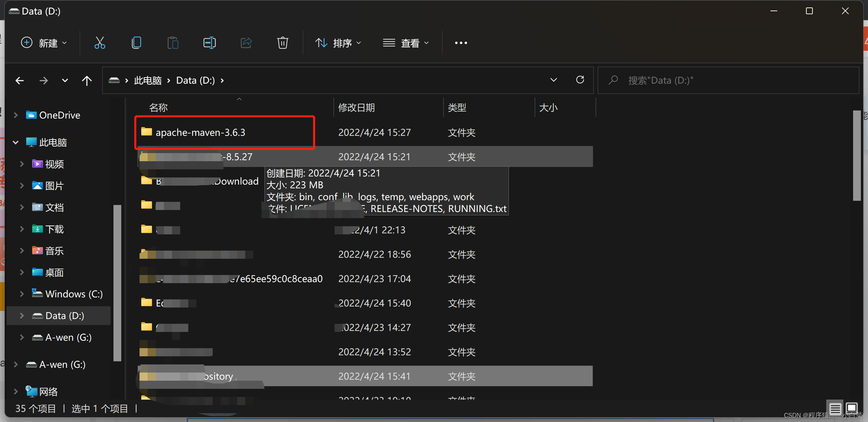Open recent locations dropdown arrow

pyautogui.click(x=65, y=81)
